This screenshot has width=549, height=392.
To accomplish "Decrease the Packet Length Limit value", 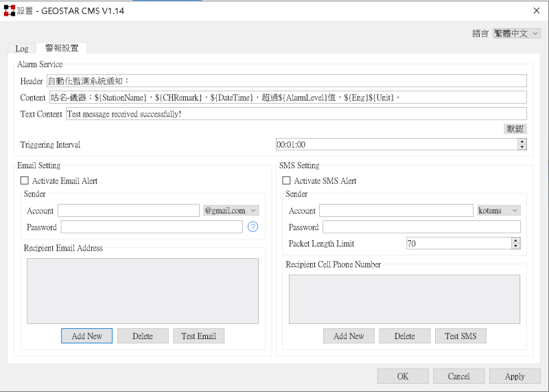I will (515, 246).
